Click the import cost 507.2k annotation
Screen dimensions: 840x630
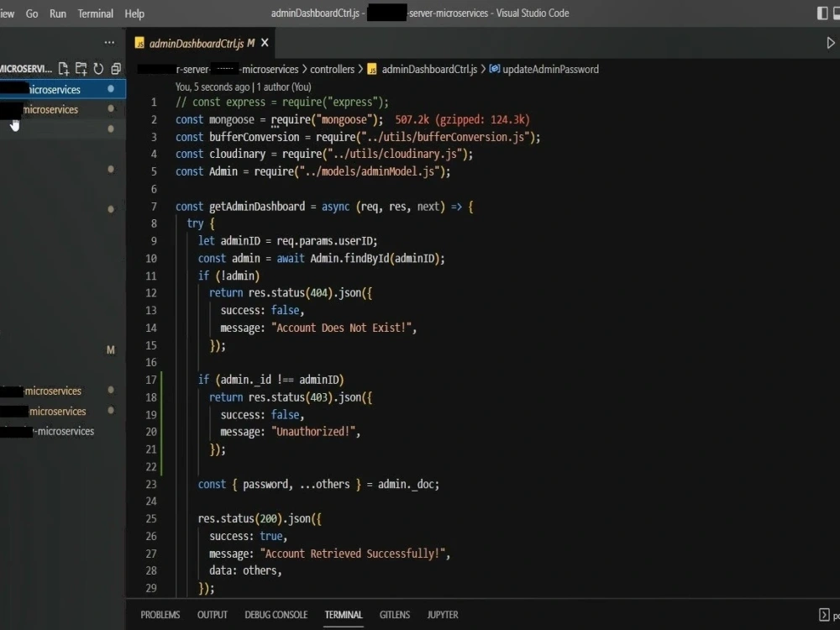pos(462,119)
